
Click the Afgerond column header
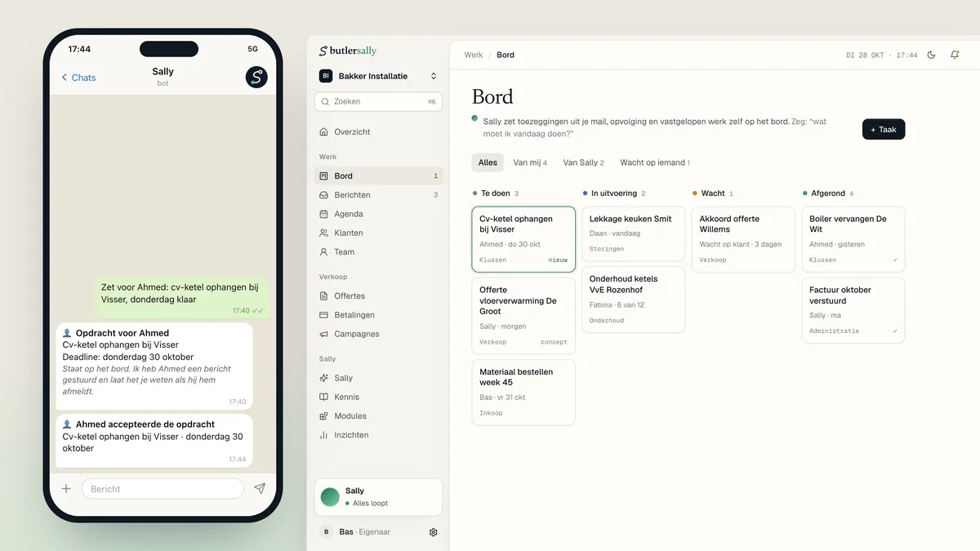(828, 193)
